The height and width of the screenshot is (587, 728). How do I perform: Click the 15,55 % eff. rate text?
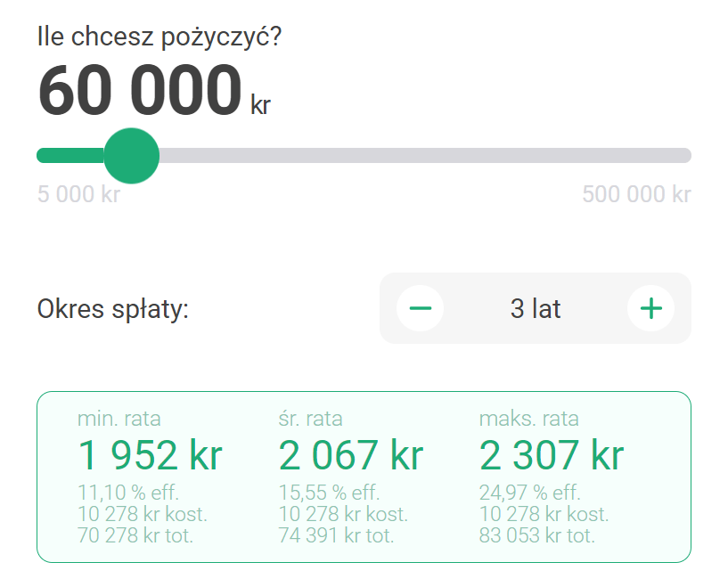coord(329,493)
